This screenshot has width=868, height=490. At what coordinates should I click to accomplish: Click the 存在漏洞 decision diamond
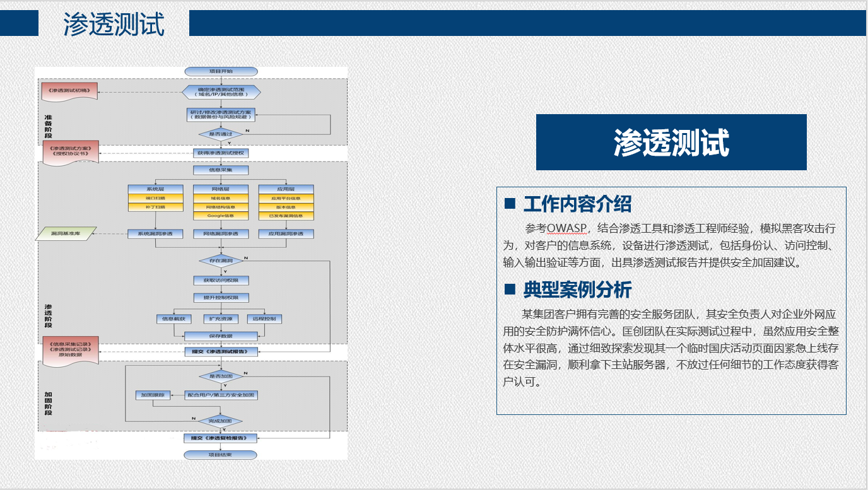click(x=221, y=260)
